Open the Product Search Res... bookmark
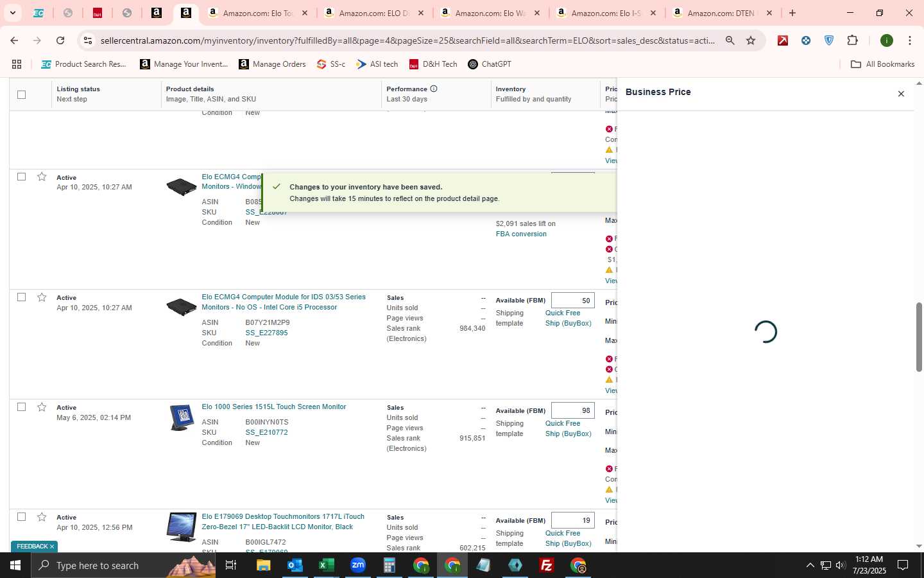This screenshot has width=924, height=578. pos(83,64)
